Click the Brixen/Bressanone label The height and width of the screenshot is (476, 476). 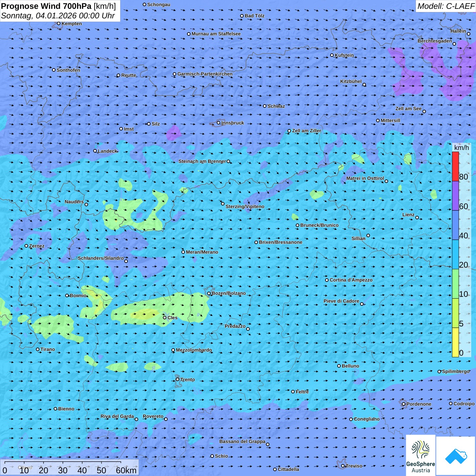pyautogui.click(x=280, y=242)
